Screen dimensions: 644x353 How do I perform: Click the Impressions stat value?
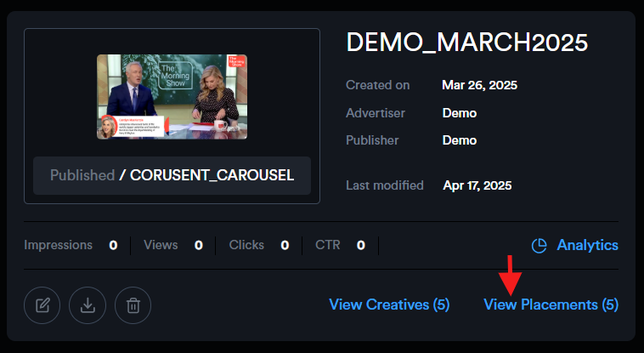[x=113, y=245]
